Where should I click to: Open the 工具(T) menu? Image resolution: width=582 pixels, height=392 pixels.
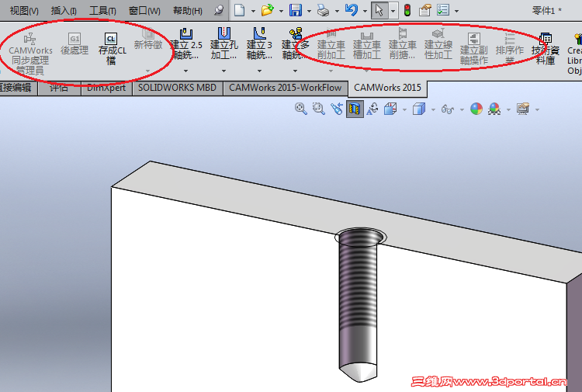point(102,10)
